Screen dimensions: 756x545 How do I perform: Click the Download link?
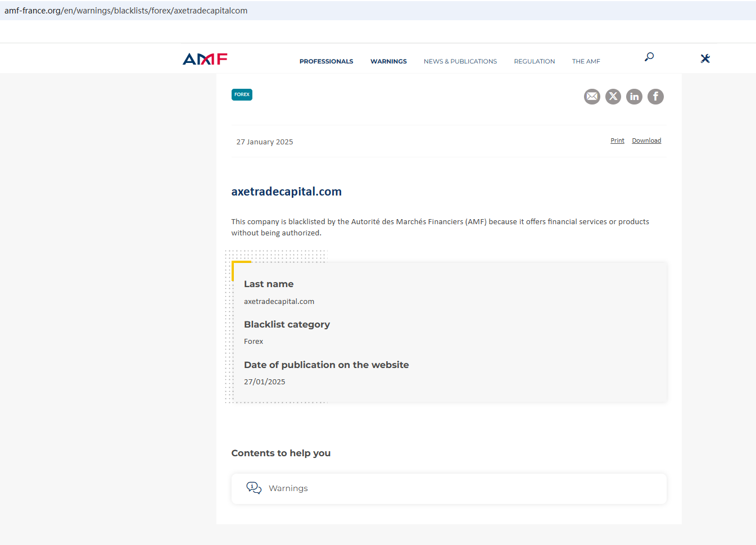coord(646,140)
